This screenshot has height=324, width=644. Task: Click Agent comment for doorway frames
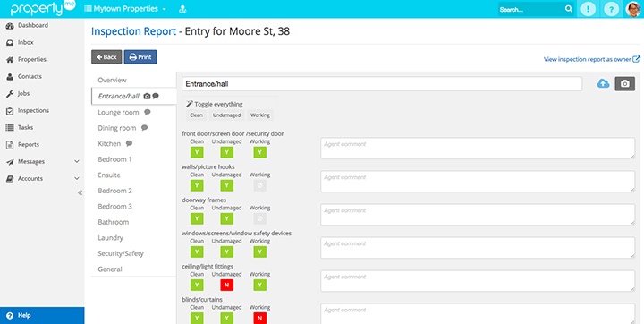pos(478,215)
